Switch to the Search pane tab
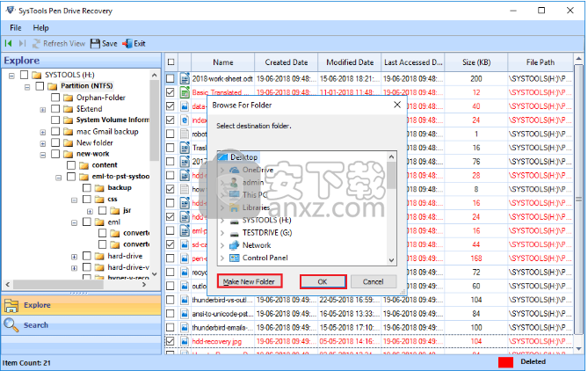 click(81, 325)
